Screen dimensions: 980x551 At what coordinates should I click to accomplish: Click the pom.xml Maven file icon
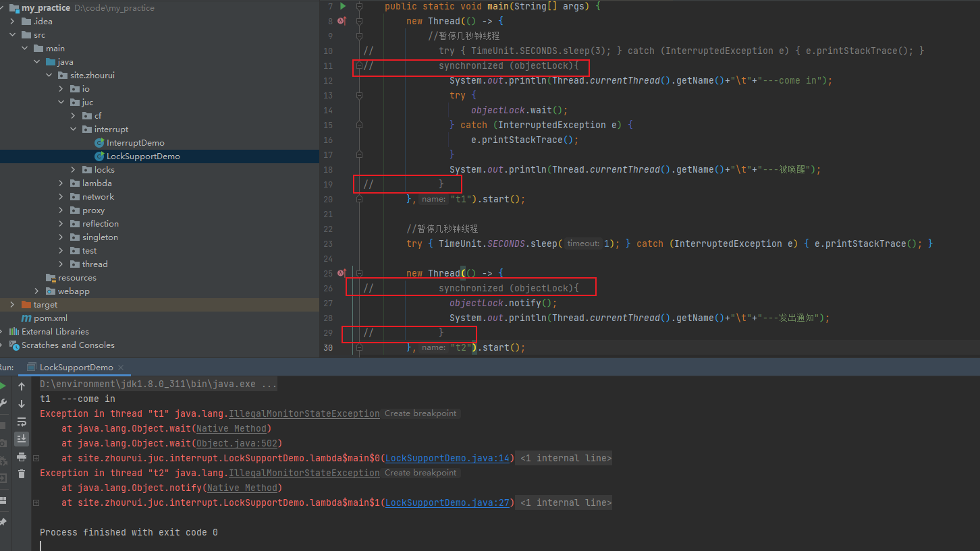pyautogui.click(x=26, y=318)
